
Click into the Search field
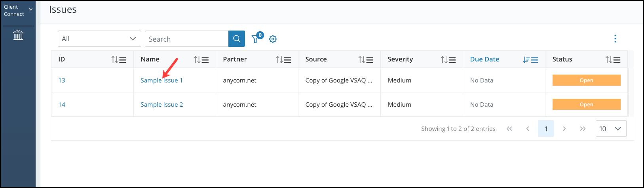186,39
